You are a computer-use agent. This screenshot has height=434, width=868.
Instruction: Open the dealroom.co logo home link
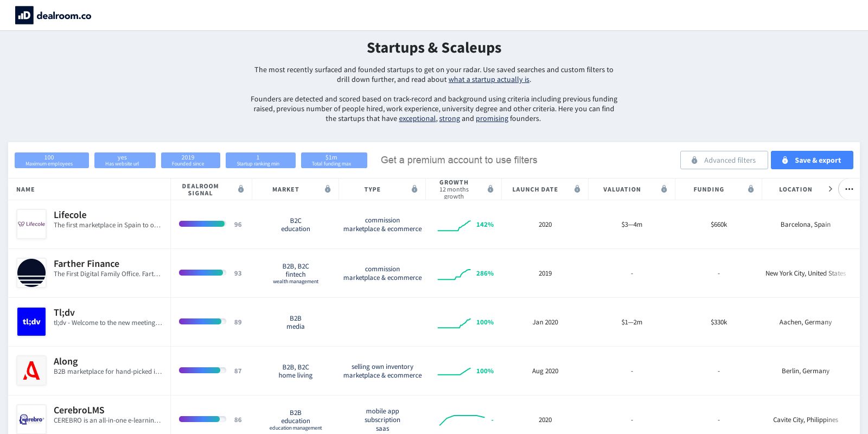(53, 15)
